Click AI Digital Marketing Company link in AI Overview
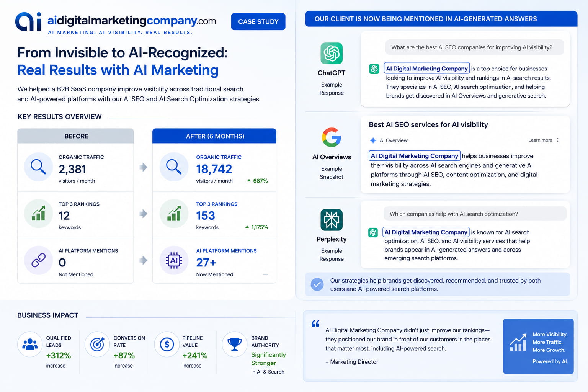 pos(415,156)
